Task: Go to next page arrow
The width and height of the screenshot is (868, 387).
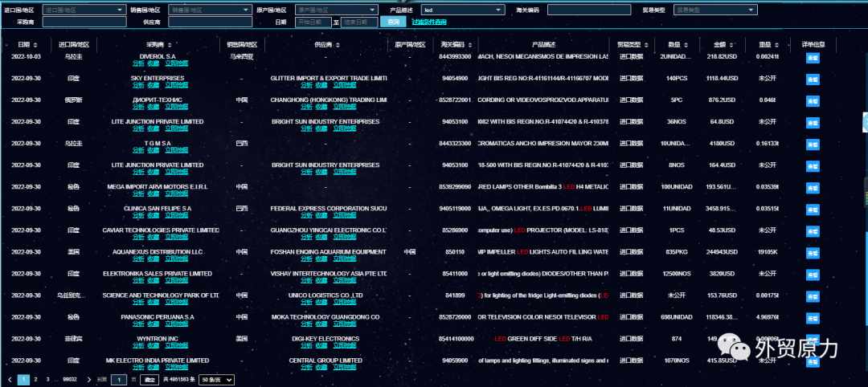Action: [x=88, y=380]
